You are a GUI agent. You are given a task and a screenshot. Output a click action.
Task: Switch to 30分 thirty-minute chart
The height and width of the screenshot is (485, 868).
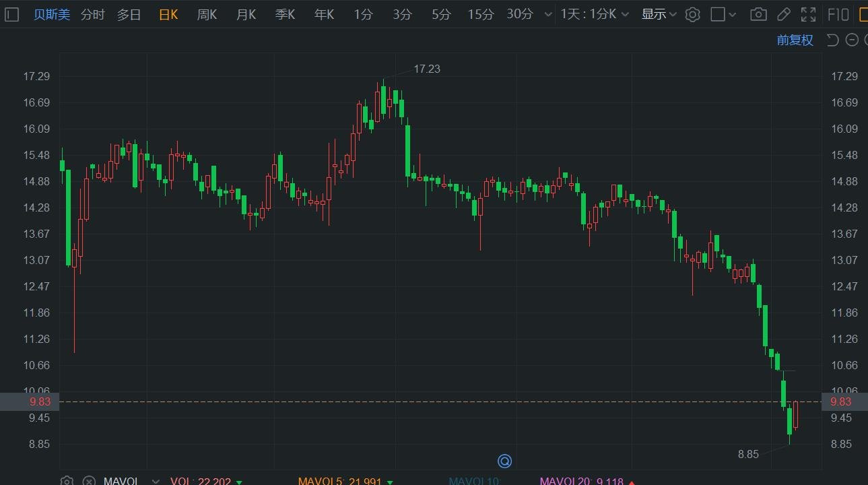(x=520, y=14)
